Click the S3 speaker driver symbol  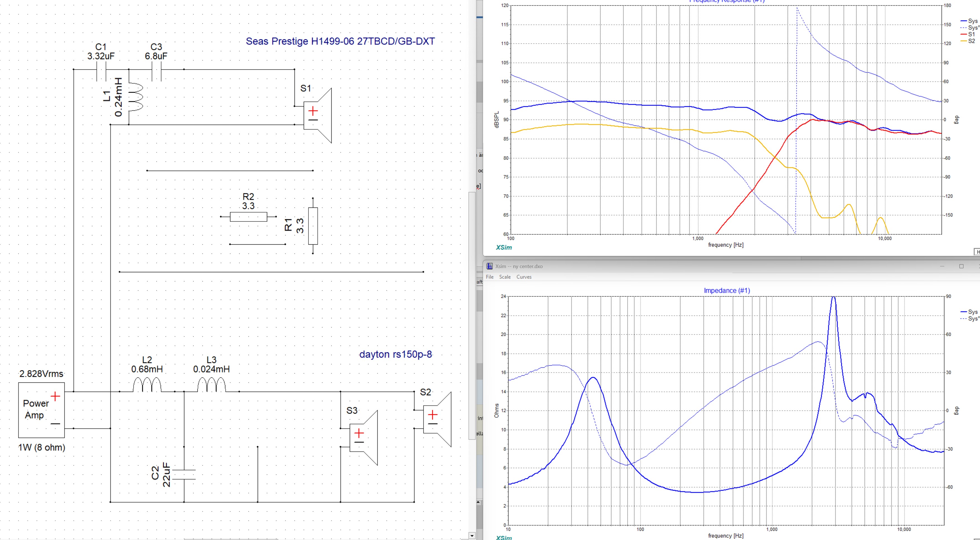coord(363,438)
